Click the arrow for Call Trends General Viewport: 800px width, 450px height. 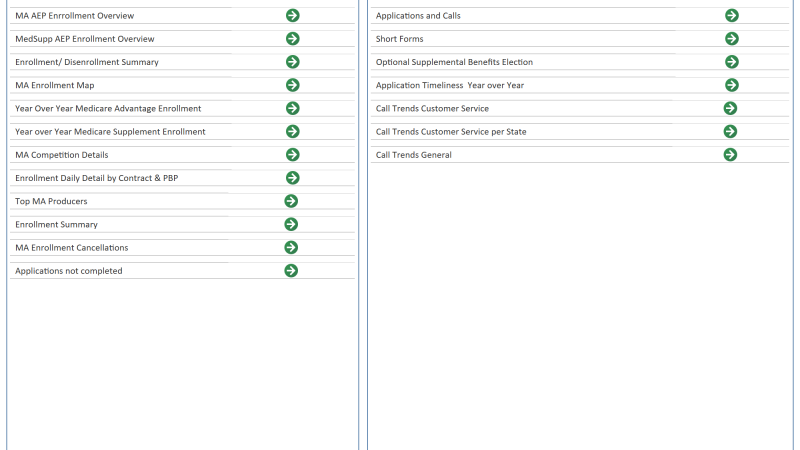(730, 154)
